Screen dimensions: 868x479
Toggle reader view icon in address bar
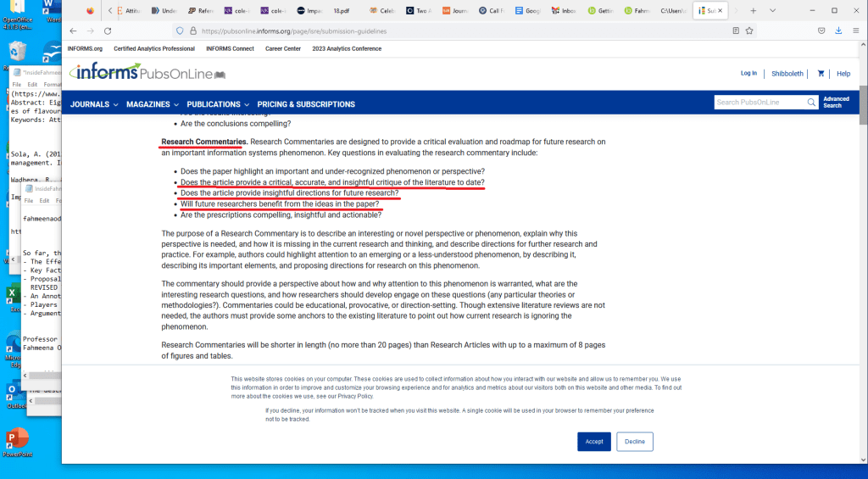tap(736, 31)
